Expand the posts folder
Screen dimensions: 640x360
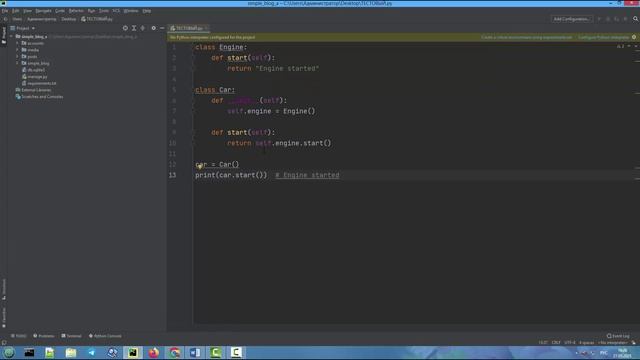[18, 56]
